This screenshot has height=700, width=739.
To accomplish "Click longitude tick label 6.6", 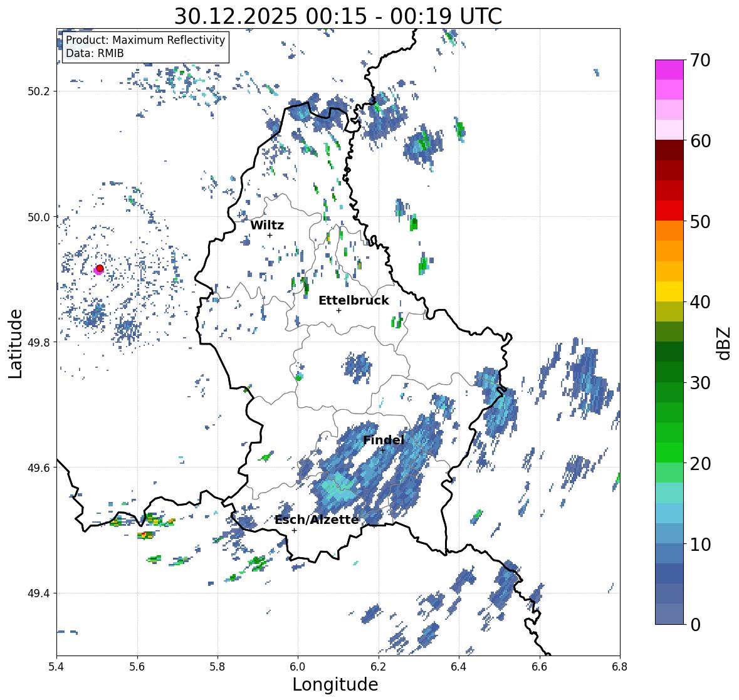I will [x=540, y=667].
